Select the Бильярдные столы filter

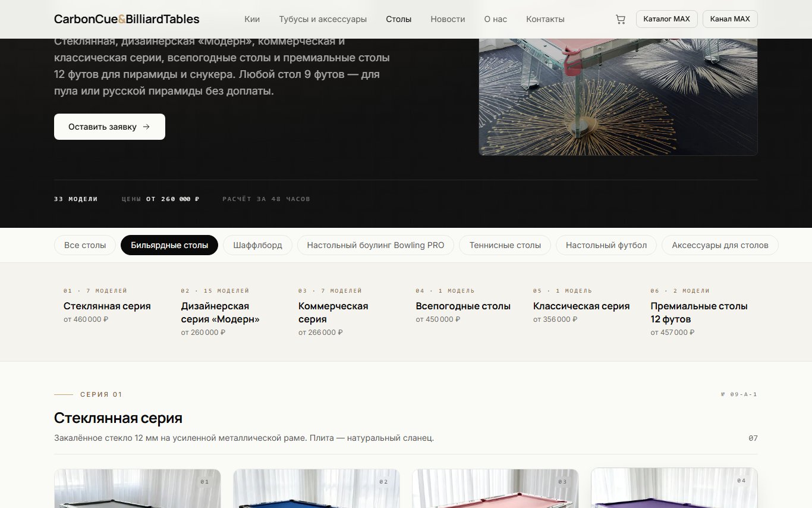[x=169, y=245]
